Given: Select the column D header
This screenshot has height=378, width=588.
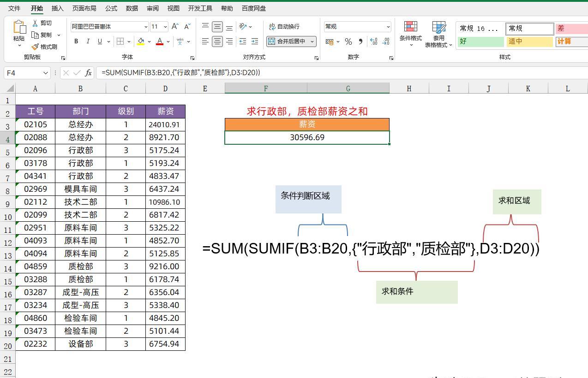Looking at the screenshot, I should (165, 89).
